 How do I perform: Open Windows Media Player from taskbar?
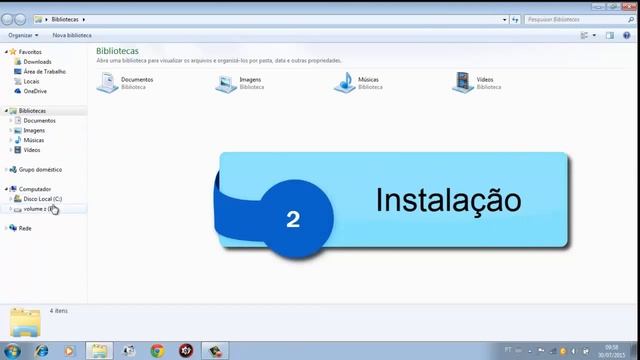click(x=69, y=351)
